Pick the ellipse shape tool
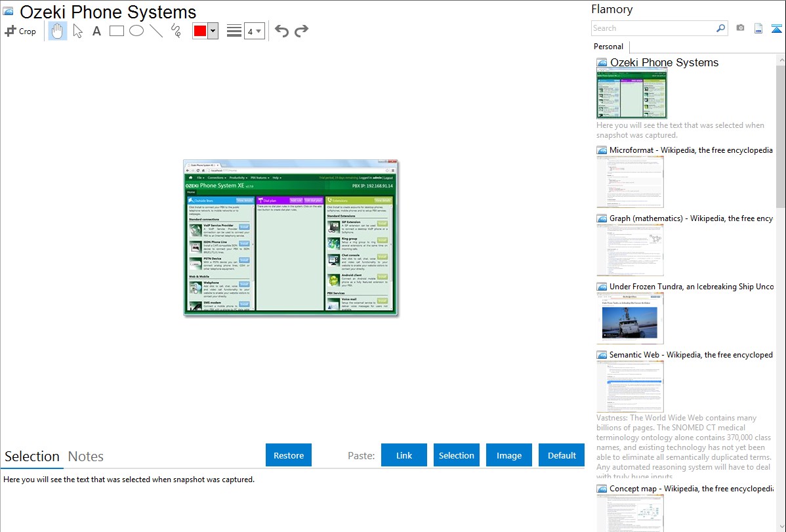The height and width of the screenshot is (532, 786). tap(136, 31)
